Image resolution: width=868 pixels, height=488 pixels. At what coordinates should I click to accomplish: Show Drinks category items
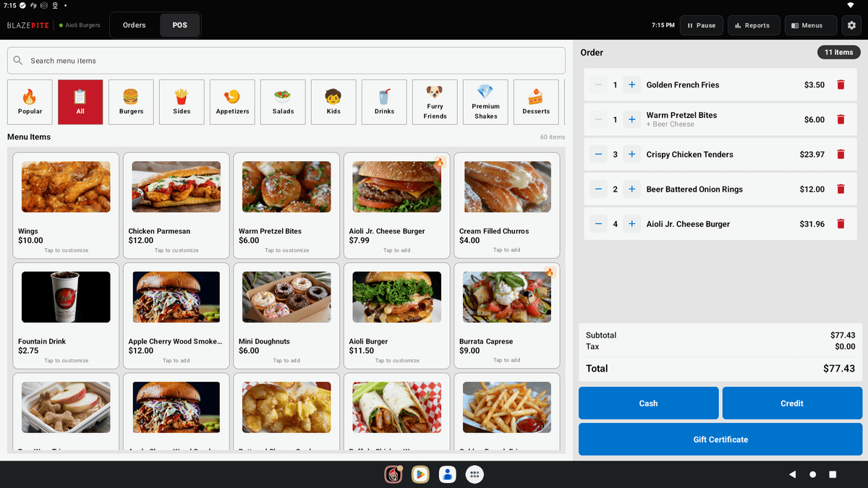pos(384,102)
